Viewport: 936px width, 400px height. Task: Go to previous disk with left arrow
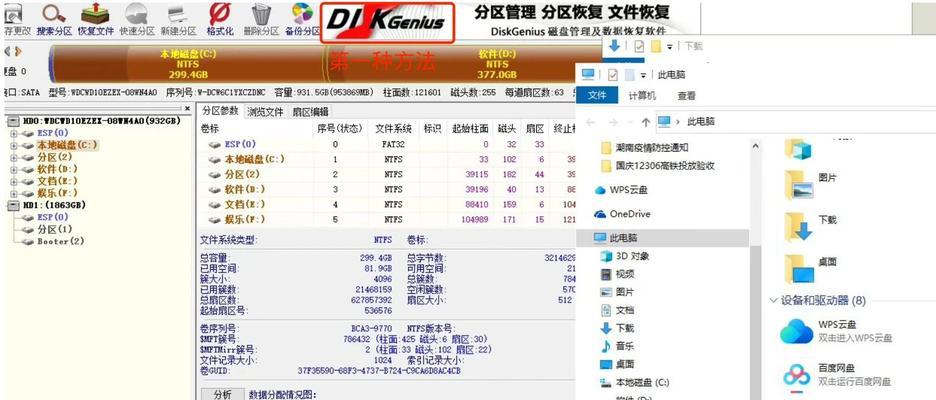point(8,51)
